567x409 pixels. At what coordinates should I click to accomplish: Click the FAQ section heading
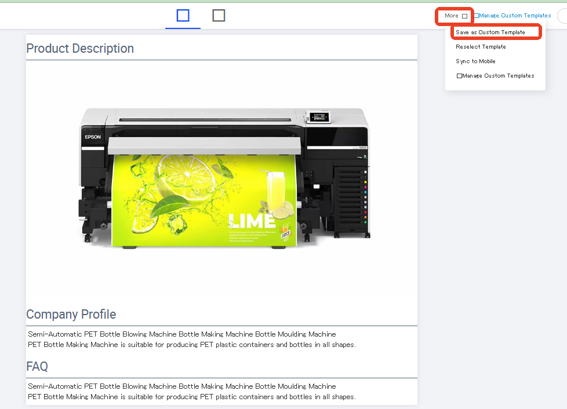[x=37, y=366]
